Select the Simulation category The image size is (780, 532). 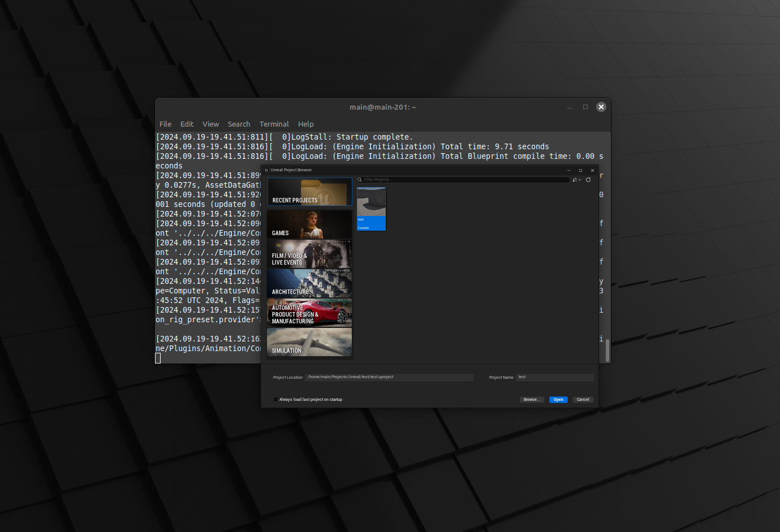click(309, 342)
